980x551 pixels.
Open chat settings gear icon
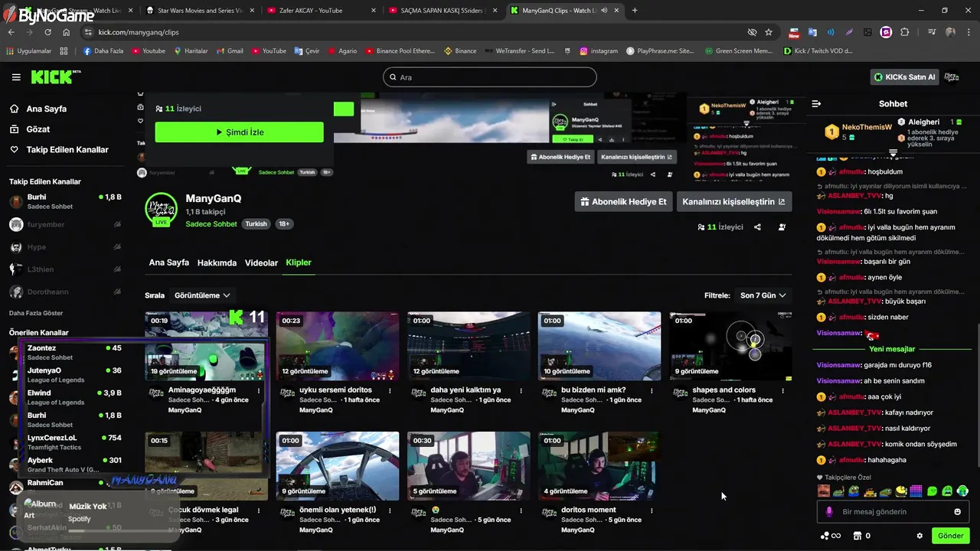(x=920, y=536)
